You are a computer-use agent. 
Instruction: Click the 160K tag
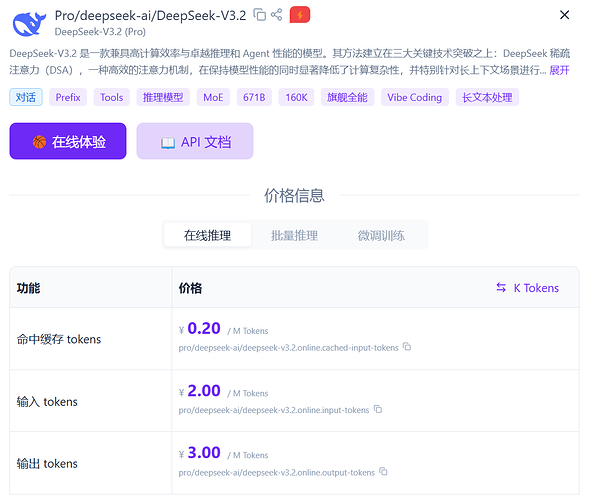pos(296,97)
